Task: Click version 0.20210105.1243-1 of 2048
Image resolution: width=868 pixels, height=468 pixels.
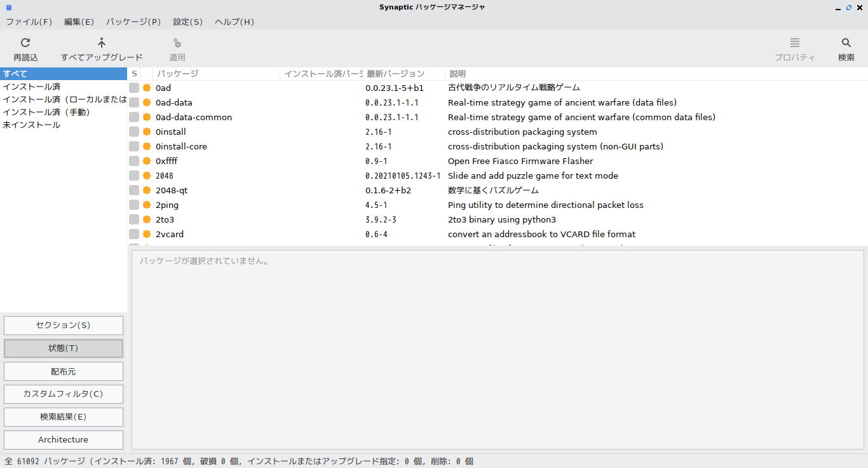Action: (x=403, y=175)
